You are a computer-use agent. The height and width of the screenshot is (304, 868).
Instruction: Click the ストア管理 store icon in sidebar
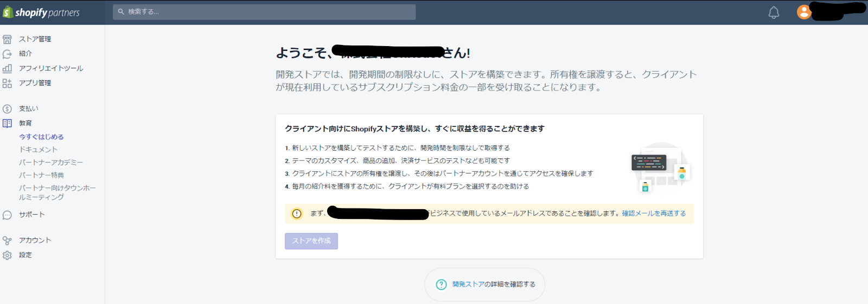(7, 39)
